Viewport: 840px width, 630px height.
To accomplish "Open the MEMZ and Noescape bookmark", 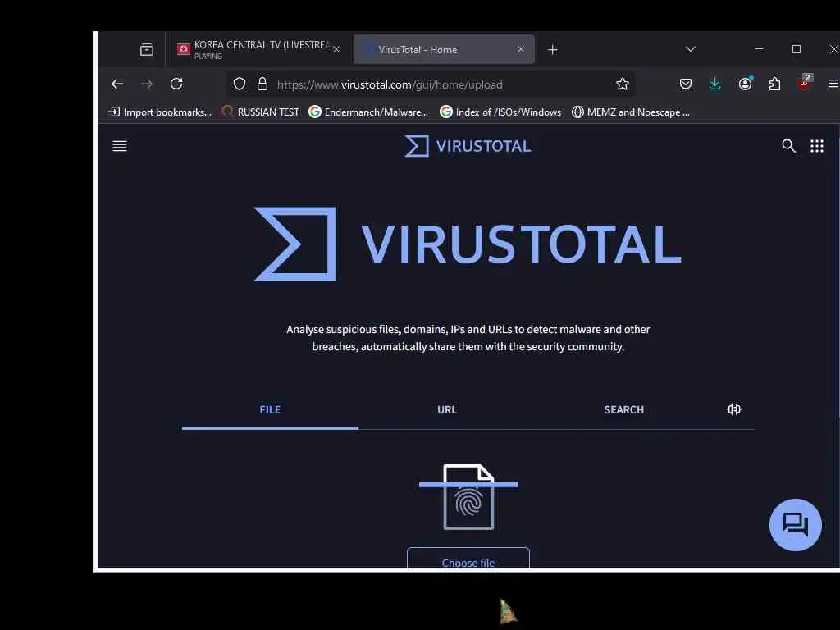I will pyautogui.click(x=631, y=112).
